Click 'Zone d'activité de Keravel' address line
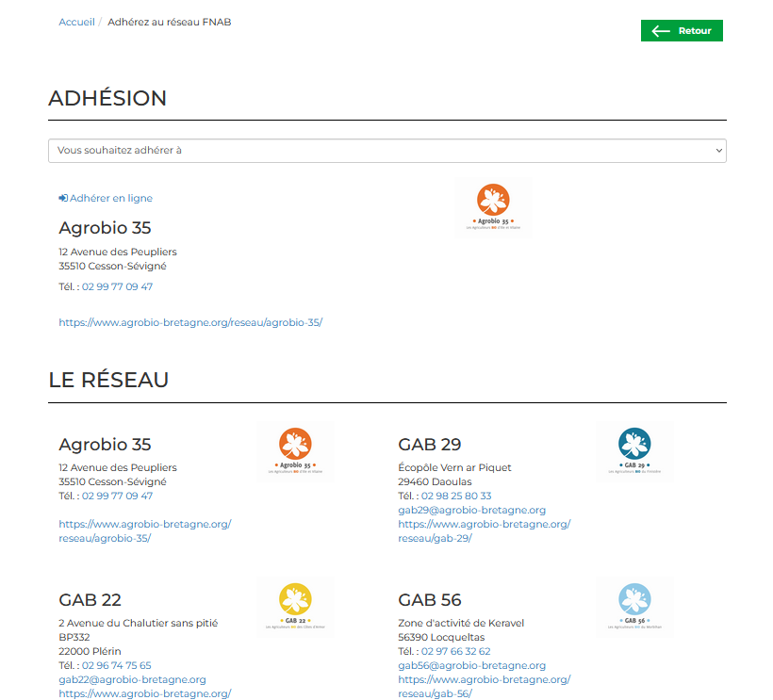The image size is (773, 700). point(461,623)
